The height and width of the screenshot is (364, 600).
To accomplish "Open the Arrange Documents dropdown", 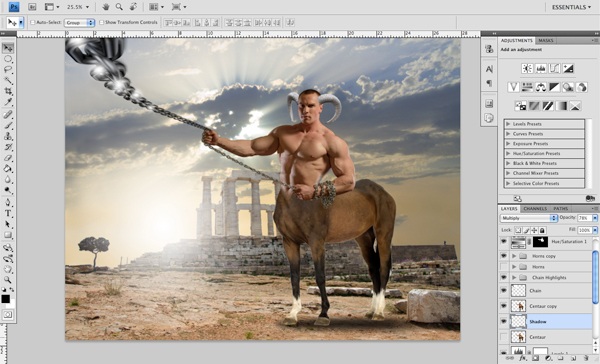I will click(157, 7).
